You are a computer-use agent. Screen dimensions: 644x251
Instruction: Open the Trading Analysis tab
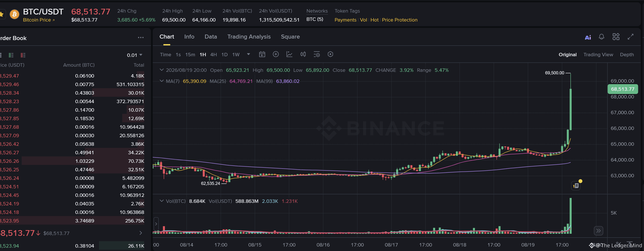click(249, 36)
